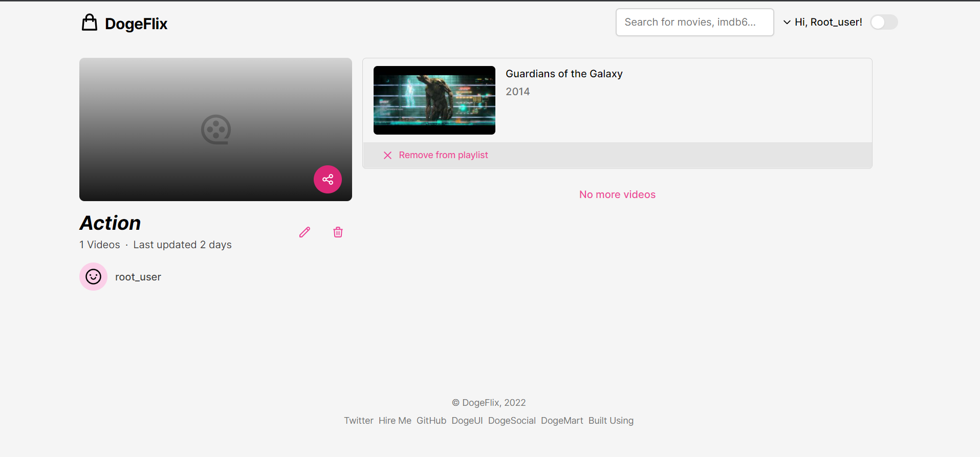Open the DogeUI footer link

[x=467, y=421]
